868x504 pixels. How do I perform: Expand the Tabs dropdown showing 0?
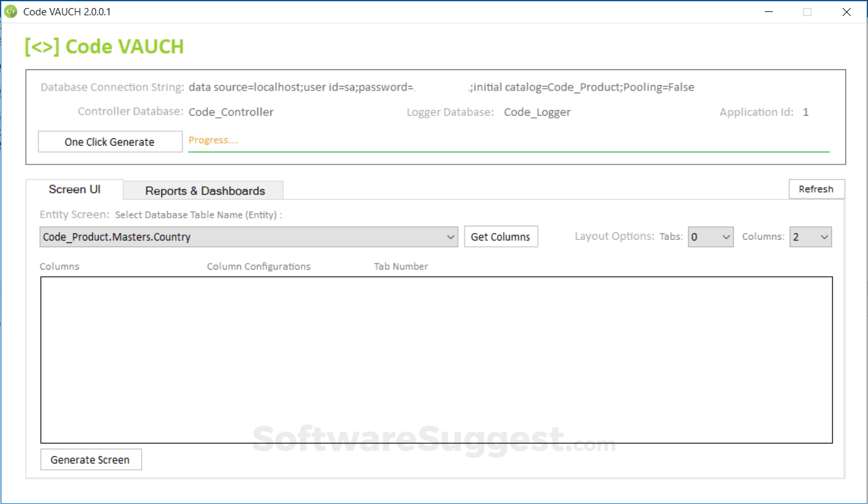pos(710,237)
